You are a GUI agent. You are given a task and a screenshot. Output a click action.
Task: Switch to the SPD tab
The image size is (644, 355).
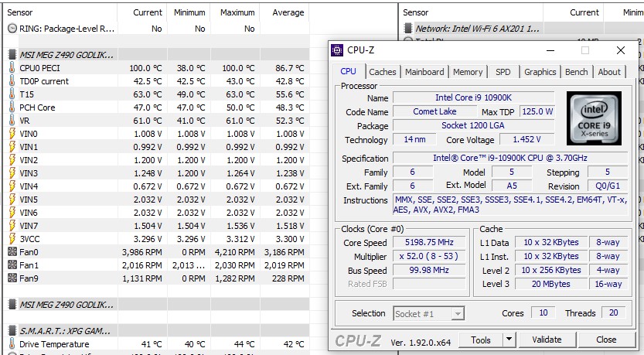[503, 72]
